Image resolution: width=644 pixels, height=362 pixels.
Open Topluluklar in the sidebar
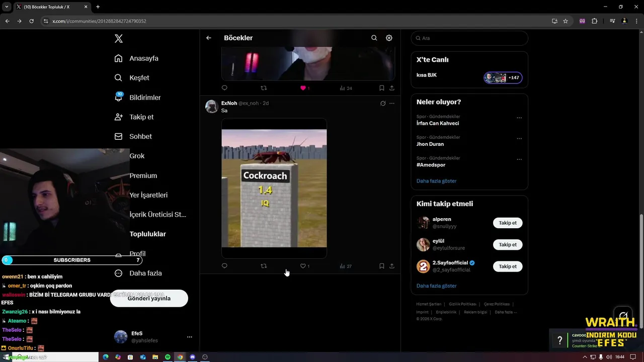[x=147, y=234]
